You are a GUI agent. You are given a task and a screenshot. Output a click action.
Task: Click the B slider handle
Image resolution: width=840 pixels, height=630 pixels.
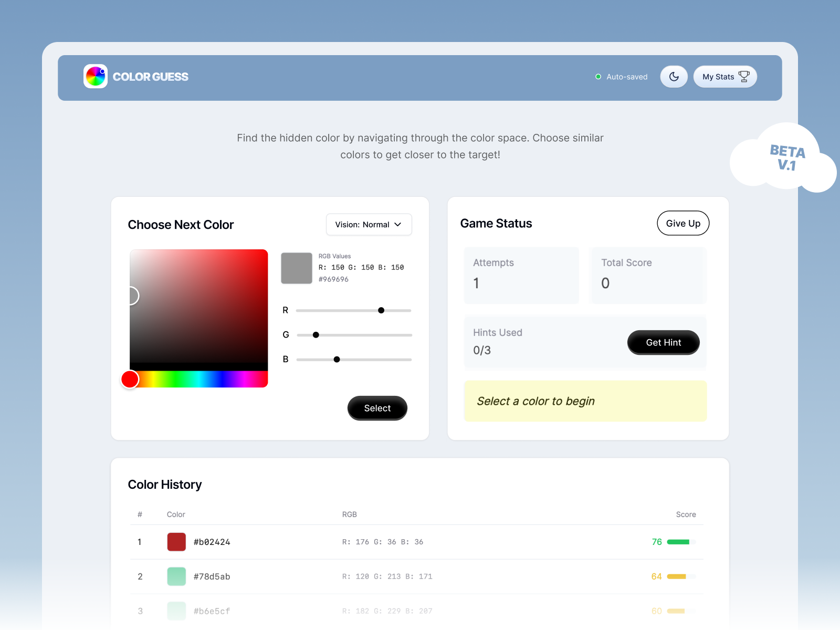pos(337,360)
